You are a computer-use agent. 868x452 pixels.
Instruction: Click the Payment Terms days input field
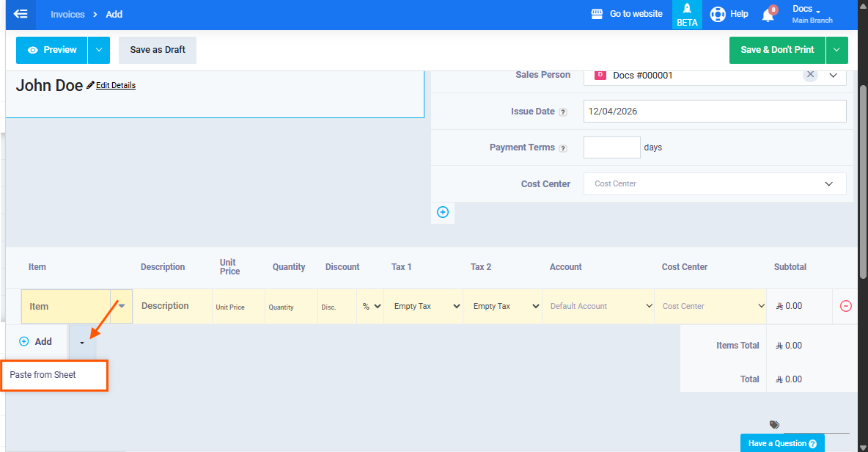click(x=611, y=147)
